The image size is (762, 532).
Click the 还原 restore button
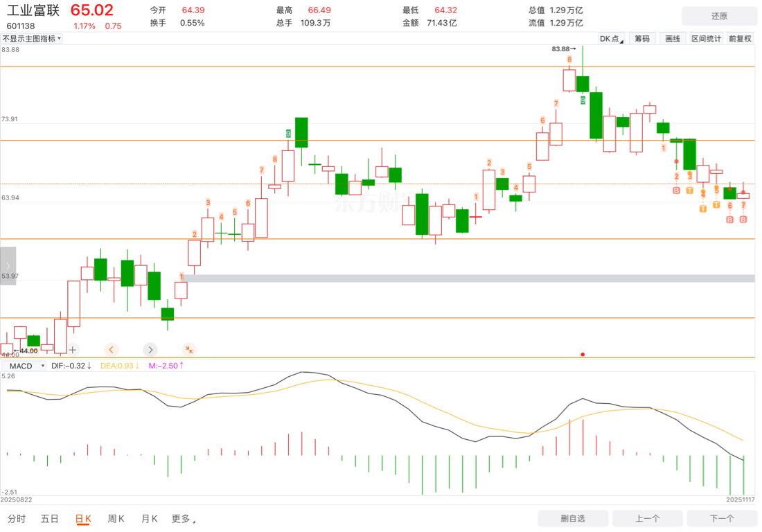(x=719, y=16)
